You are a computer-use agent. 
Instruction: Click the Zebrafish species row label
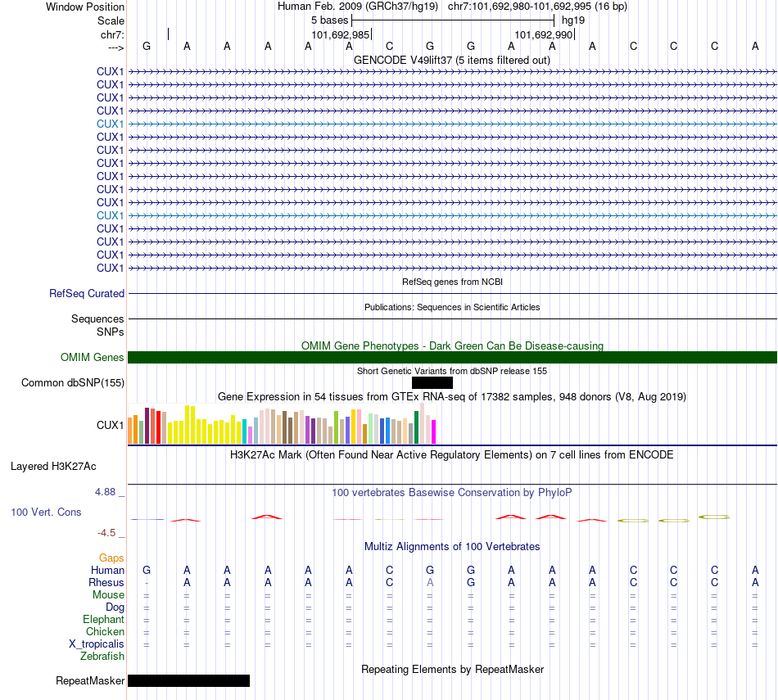click(102, 656)
